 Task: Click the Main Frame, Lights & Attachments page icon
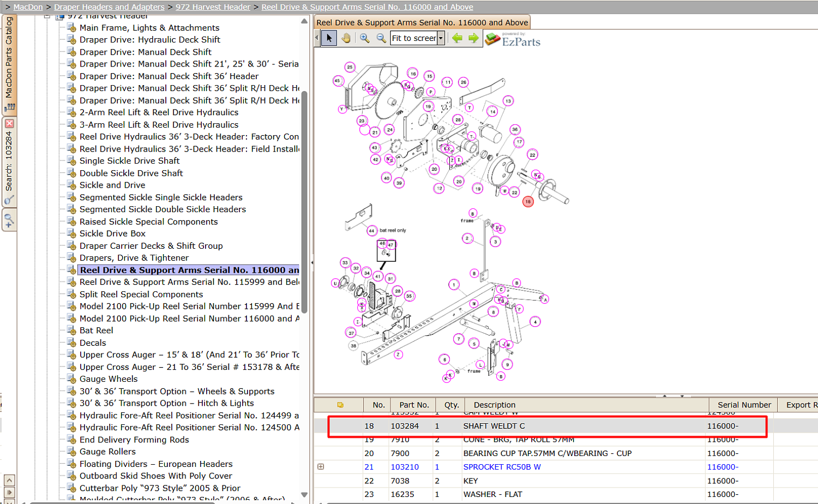click(71, 27)
